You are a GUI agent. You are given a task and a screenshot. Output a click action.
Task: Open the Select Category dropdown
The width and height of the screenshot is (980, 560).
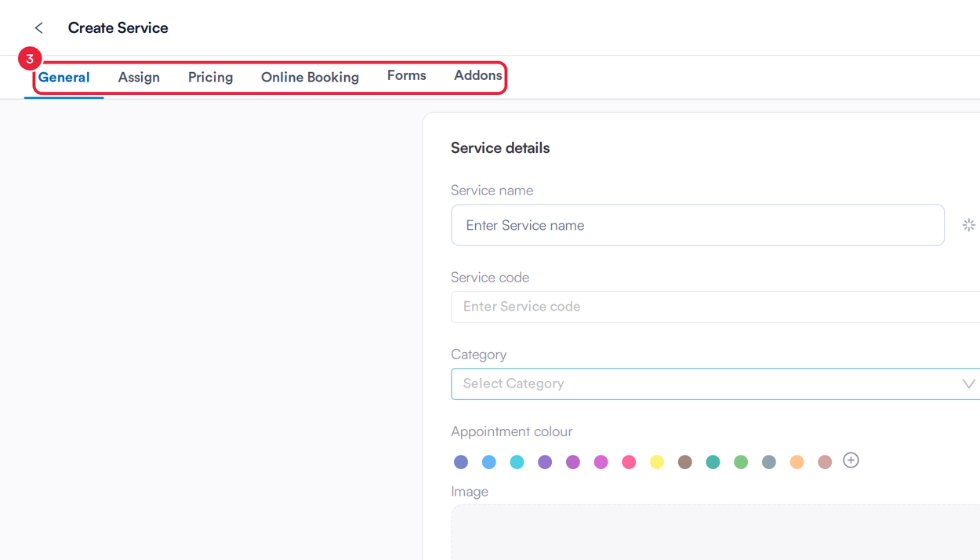(x=715, y=384)
